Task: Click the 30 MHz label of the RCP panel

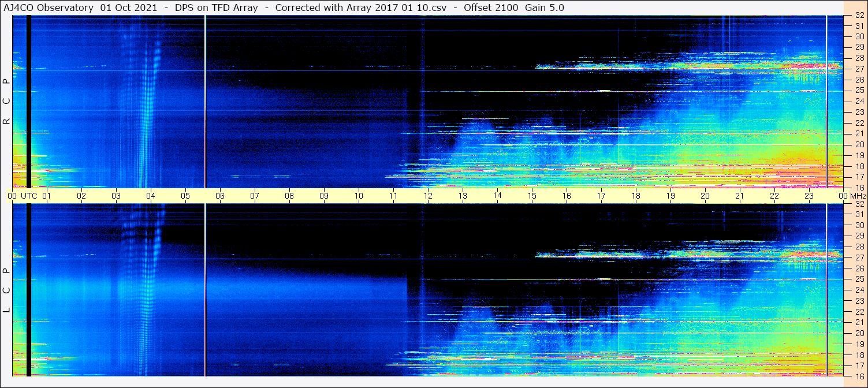Action: pyautogui.click(x=859, y=36)
